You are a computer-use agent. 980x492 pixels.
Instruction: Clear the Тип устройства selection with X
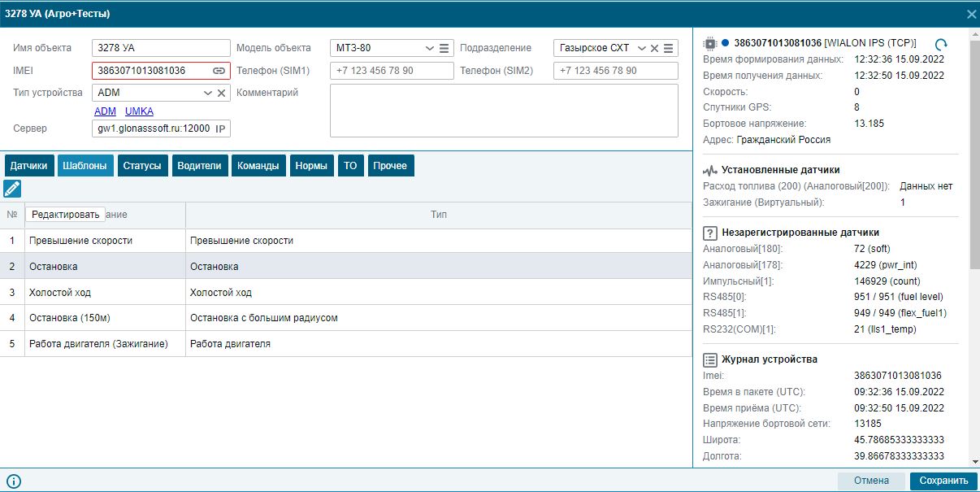[x=221, y=93]
